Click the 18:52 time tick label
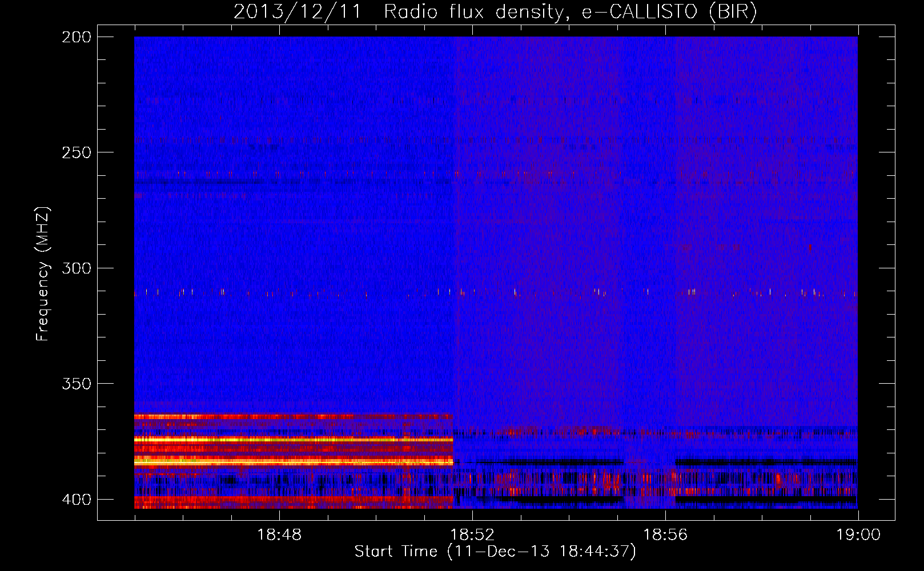Viewport: 924px width, 571px height. pos(472,535)
